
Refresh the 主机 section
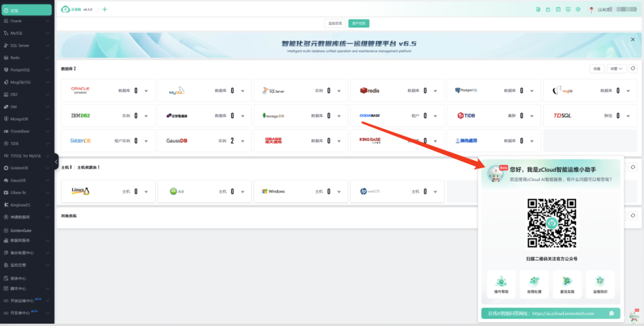tap(633, 167)
